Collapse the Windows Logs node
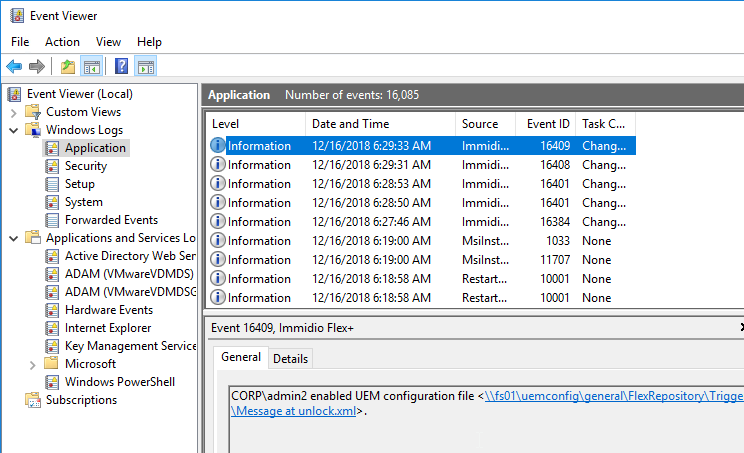This screenshot has width=744, height=453. click(14, 130)
